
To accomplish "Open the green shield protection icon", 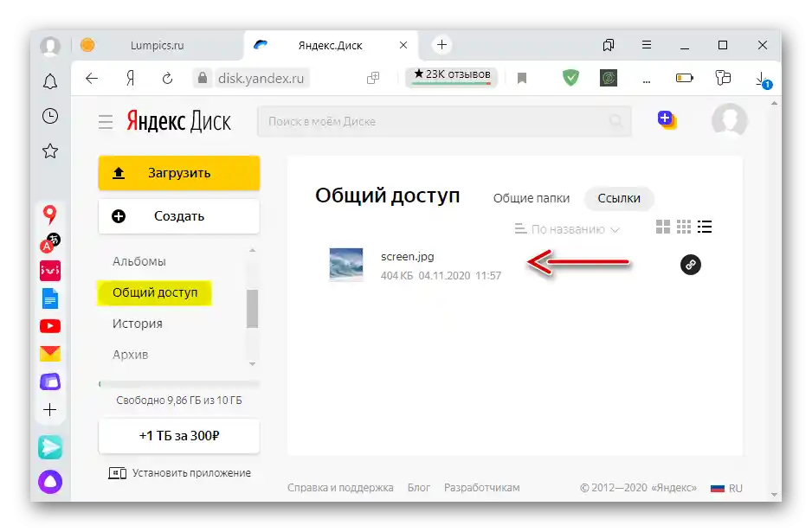I will coord(570,78).
